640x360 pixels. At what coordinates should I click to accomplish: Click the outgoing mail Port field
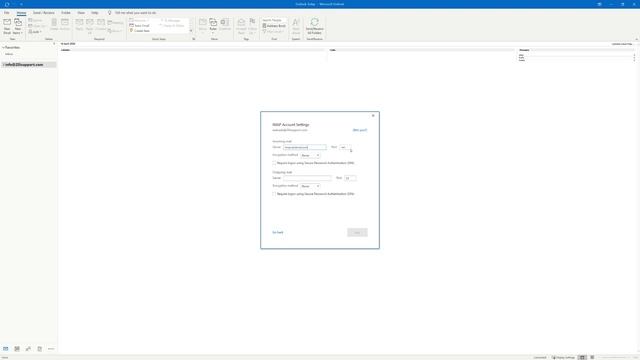point(350,178)
